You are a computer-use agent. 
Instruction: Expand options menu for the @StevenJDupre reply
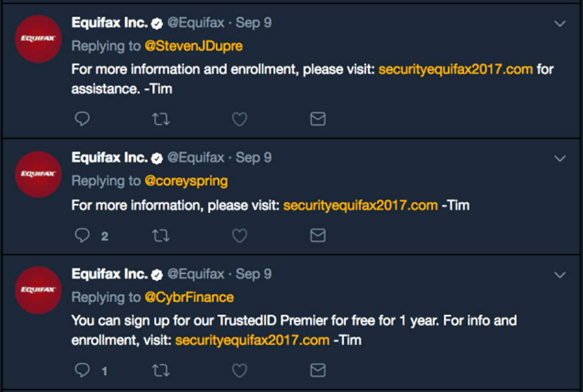pos(559,24)
